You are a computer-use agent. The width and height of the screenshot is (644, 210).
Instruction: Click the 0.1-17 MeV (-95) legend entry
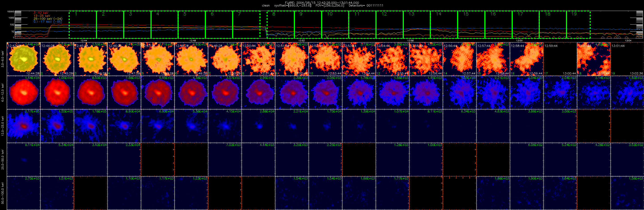48,22
